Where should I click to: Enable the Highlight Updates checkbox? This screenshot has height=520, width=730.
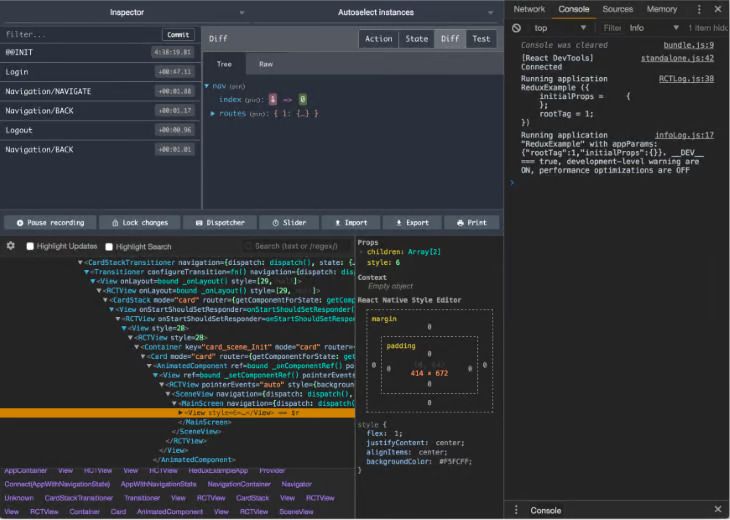pyautogui.click(x=30, y=246)
